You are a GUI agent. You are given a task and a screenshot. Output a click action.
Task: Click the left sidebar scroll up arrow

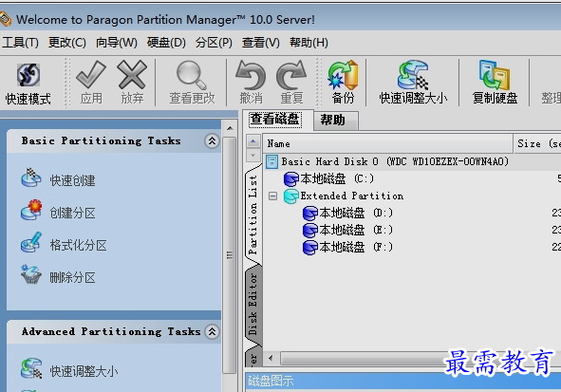[x=230, y=128]
